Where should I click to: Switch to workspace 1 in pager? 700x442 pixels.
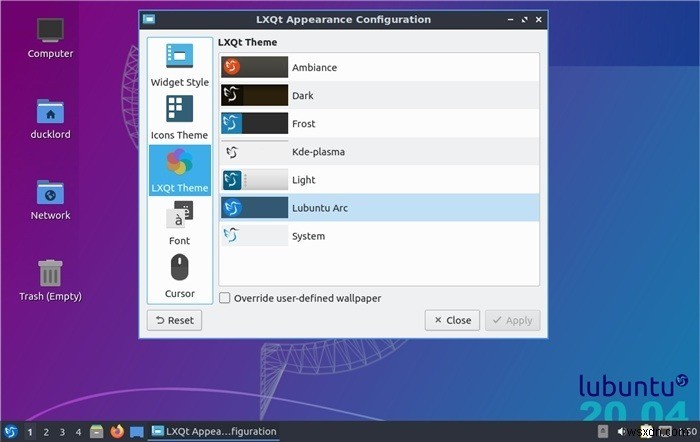[x=30, y=432]
